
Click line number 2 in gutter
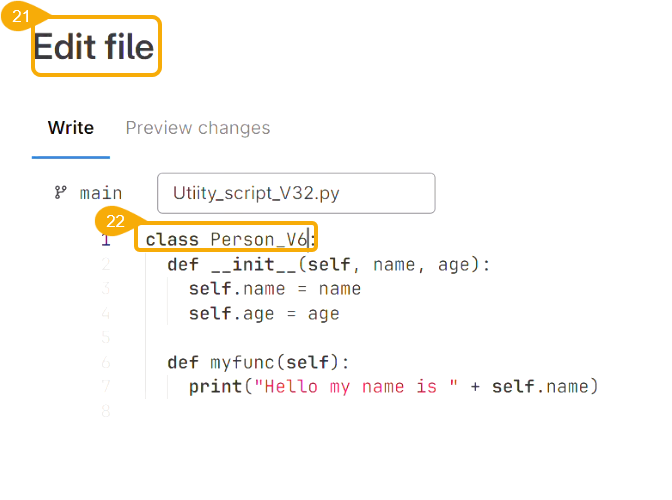106,265
